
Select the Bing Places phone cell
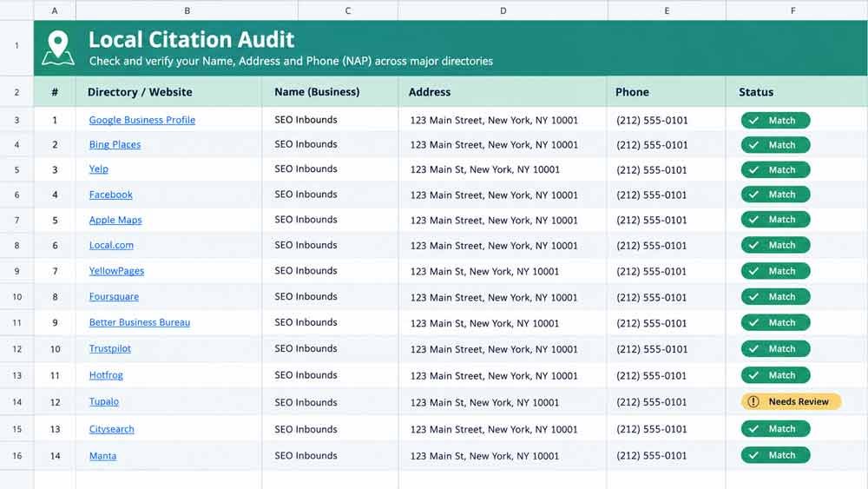tap(666, 144)
